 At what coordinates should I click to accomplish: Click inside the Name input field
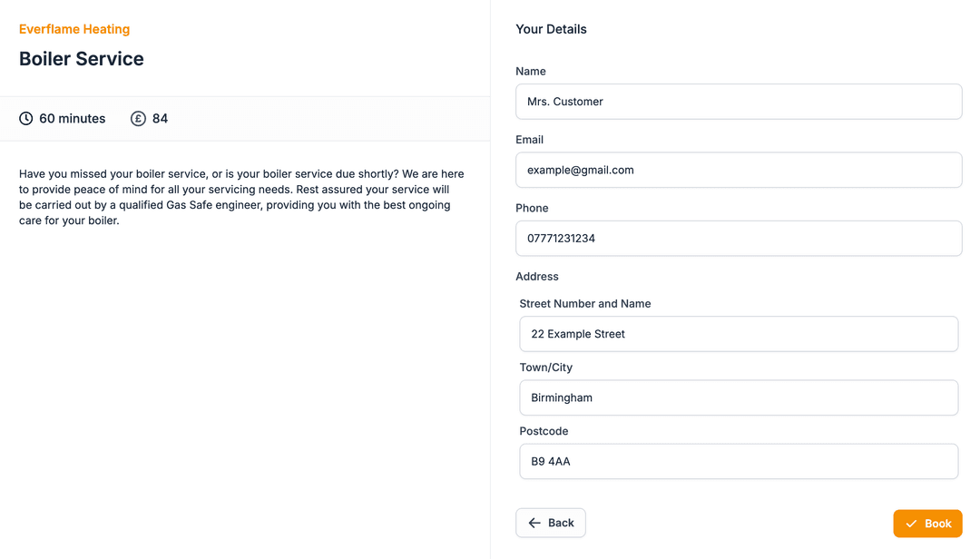pos(739,101)
